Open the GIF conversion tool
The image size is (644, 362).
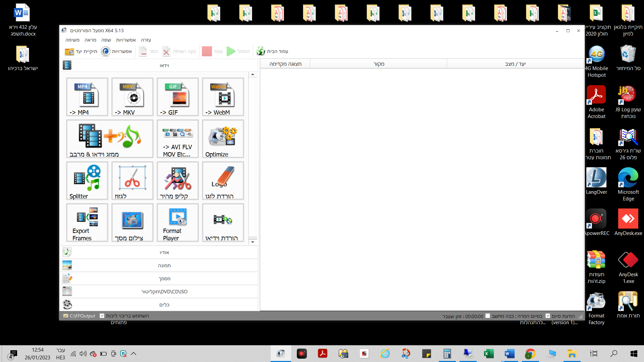pyautogui.click(x=177, y=97)
